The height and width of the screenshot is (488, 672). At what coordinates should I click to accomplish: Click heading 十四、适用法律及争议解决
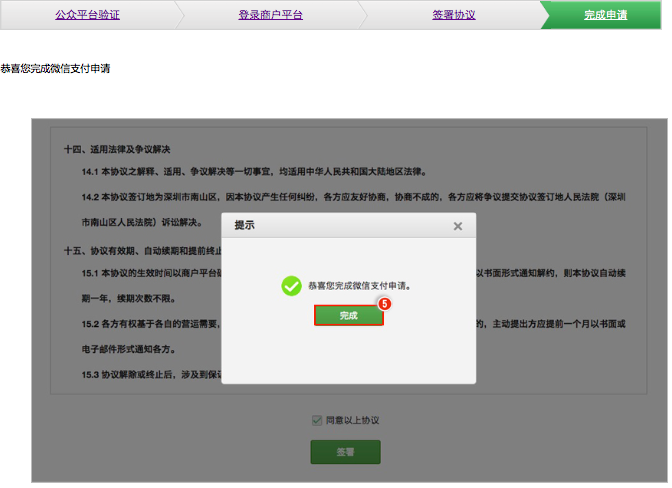tap(117, 150)
